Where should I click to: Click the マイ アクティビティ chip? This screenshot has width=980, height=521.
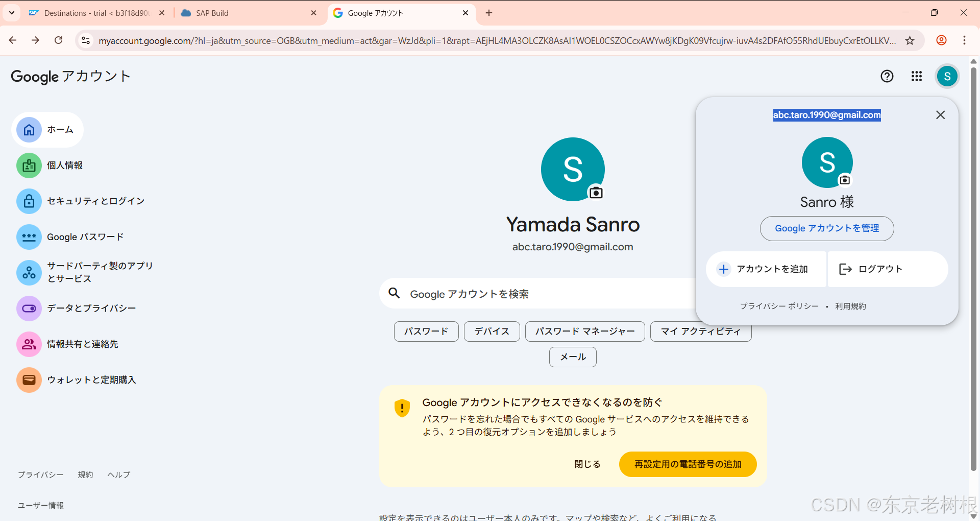coord(701,333)
